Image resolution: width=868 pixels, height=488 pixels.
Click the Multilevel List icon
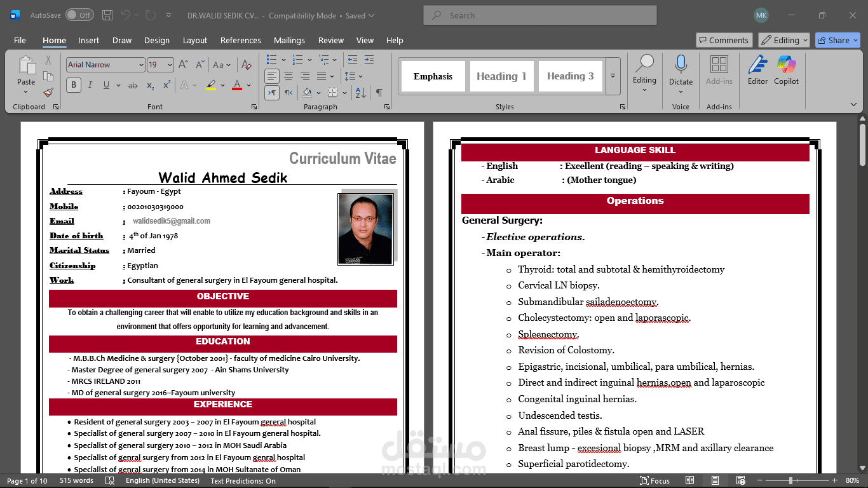point(324,60)
